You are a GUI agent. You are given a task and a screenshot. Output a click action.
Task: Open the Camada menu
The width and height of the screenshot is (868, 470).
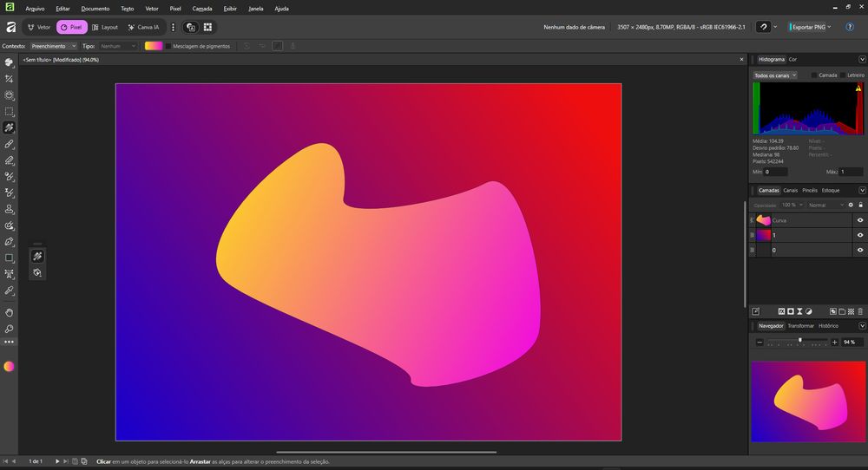[201, 8]
